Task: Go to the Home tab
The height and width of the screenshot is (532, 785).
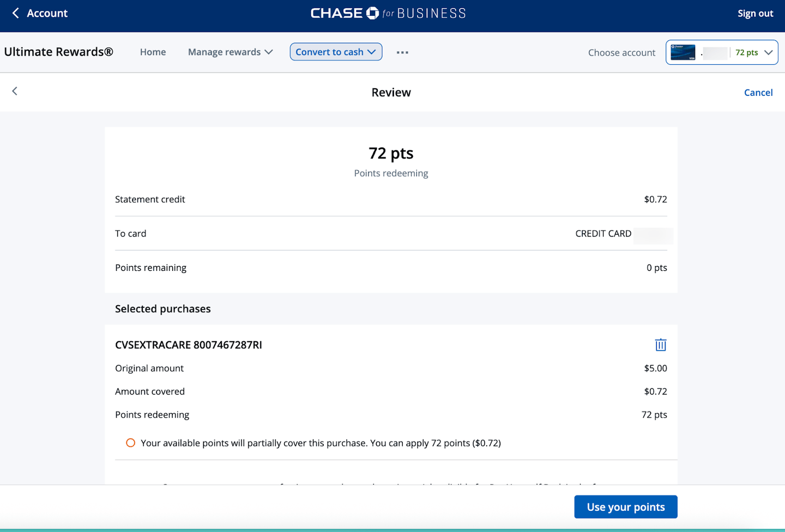Action: (153, 52)
